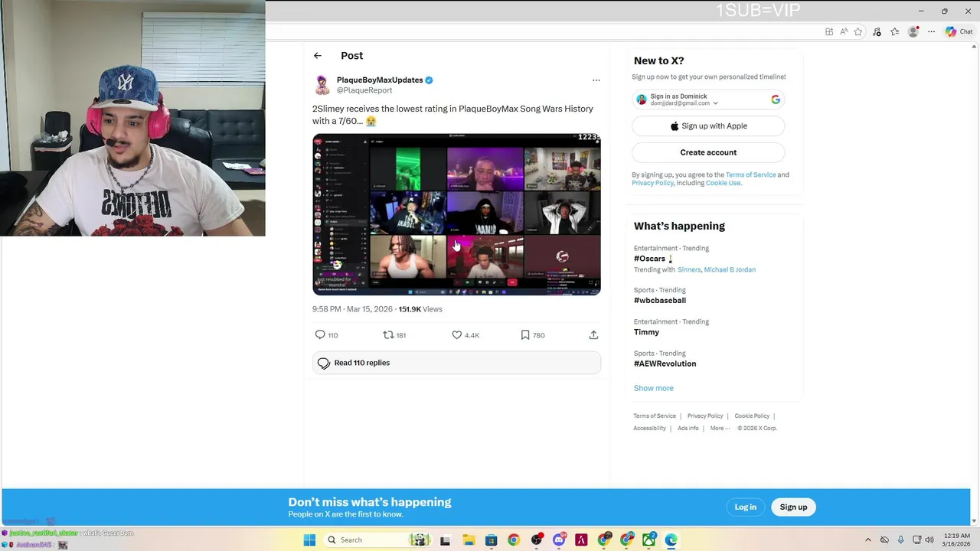Screen dimensions: 980x551
Task: Repost the post with 181 reposts
Action: click(388, 335)
